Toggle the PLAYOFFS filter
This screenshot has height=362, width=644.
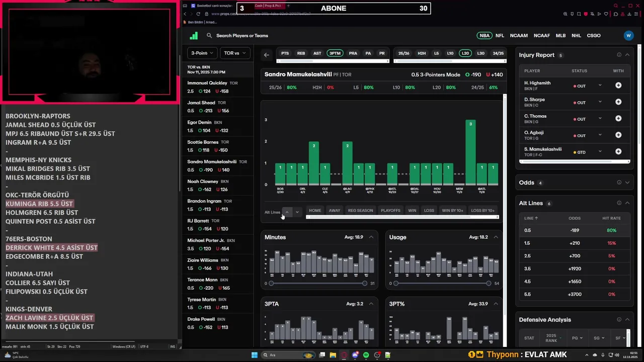pos(391,211)
